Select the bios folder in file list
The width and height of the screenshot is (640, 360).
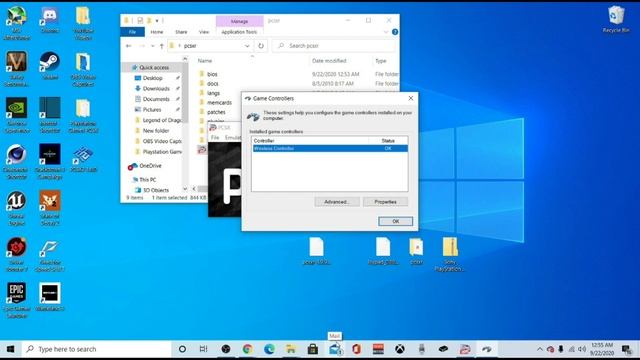(x=212, y=74)
